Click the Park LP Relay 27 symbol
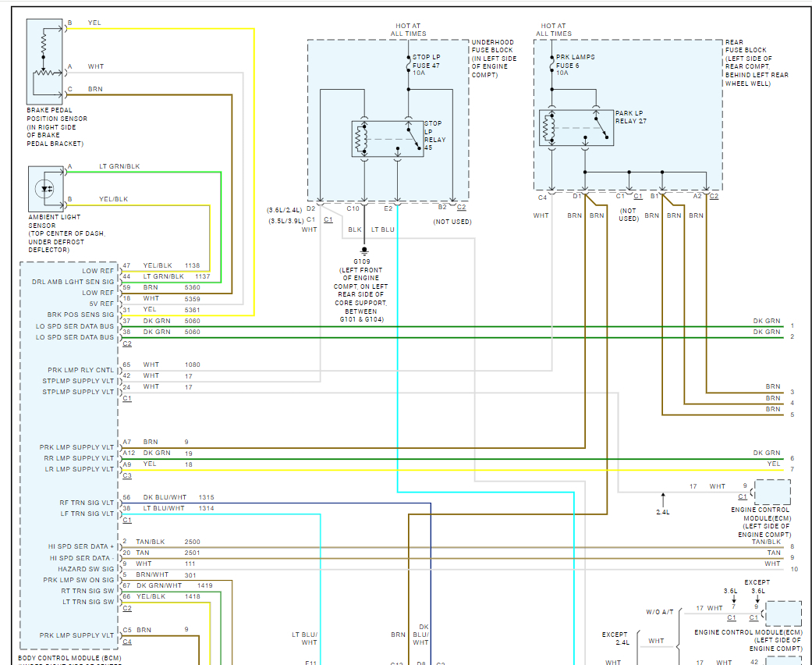The width and height of the screenshot is (812, 665). (x=576, y=127)
